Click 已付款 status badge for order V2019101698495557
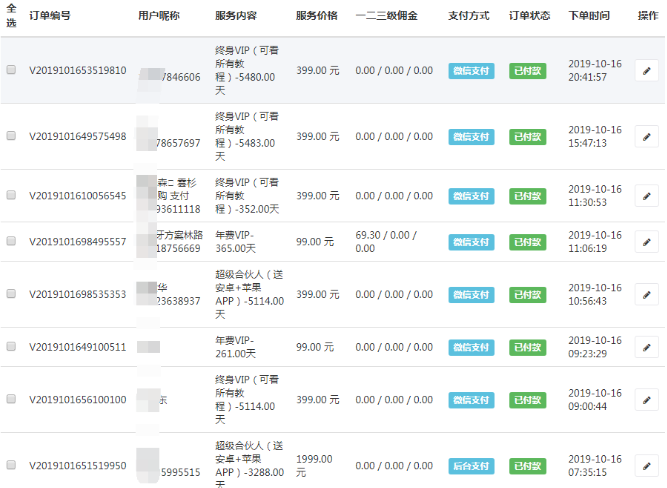Screen dimensions: 667x488 [528, 242]
